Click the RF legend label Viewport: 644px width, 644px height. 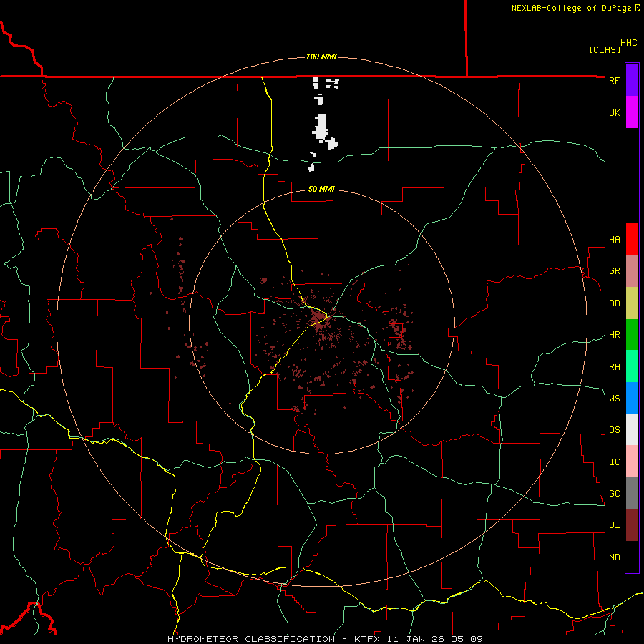tap(614, 80)
